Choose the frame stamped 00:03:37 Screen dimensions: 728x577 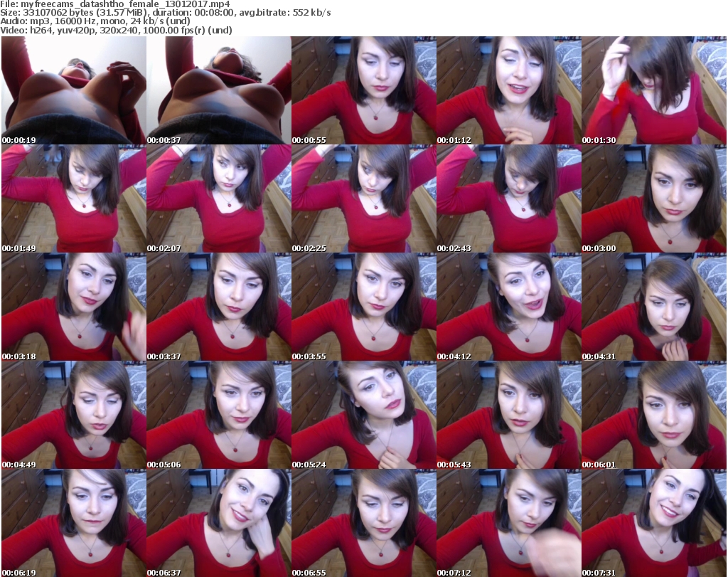pyautogui.click(x=219, y=307)
